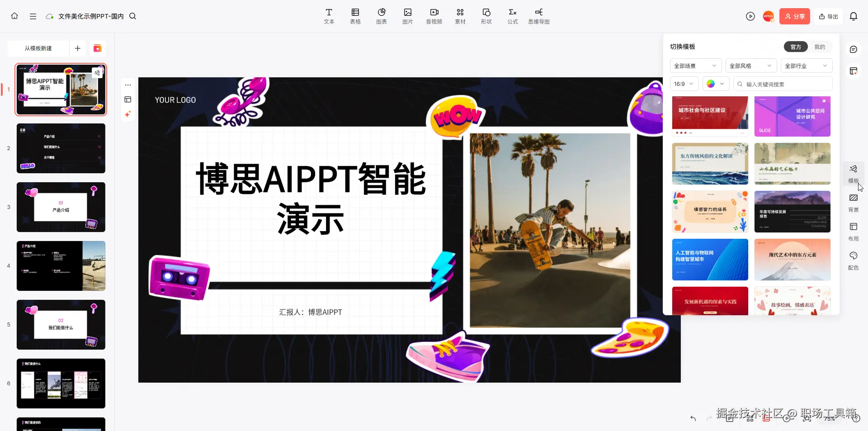Open the 配色 color scheme sidebar tool
Image resolution: width=868 pixels, height=431 pixels.
pos(854,261)
